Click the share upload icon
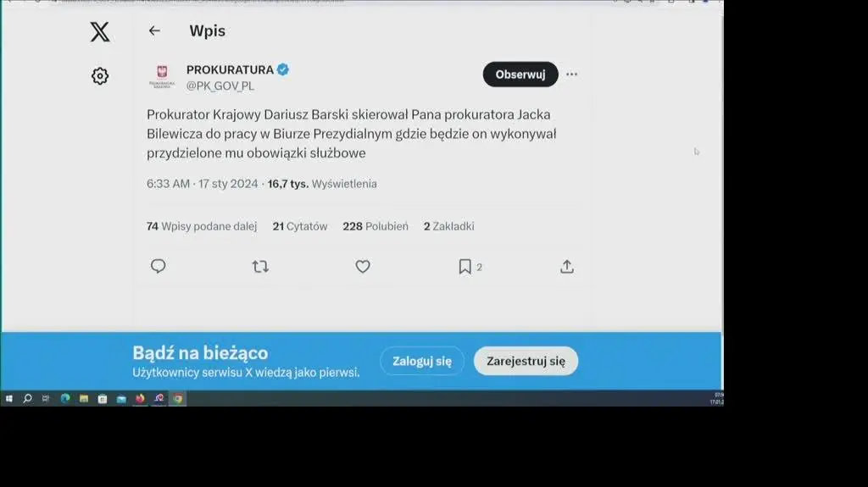Screen dimensions: 868x487 coord(567,267)
